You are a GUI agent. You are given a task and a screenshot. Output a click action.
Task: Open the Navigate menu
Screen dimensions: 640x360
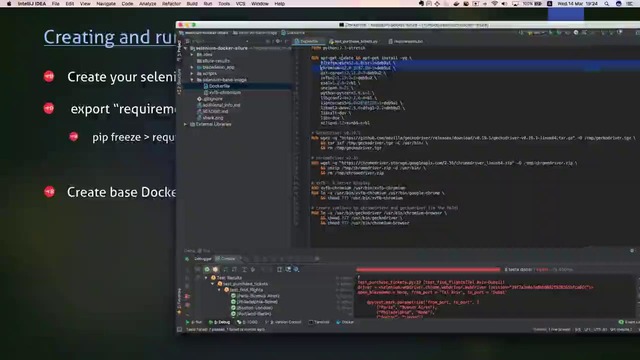(106, 4)
